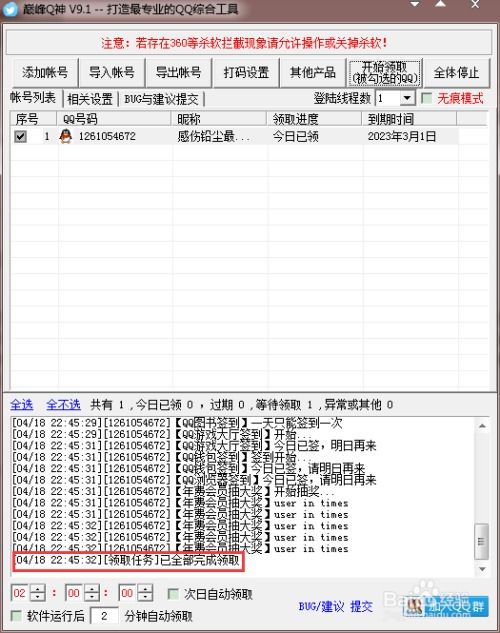This screenshot has width=500, height=633.
Task: Click the 导入帐号 button
Action: coord(112,73)
